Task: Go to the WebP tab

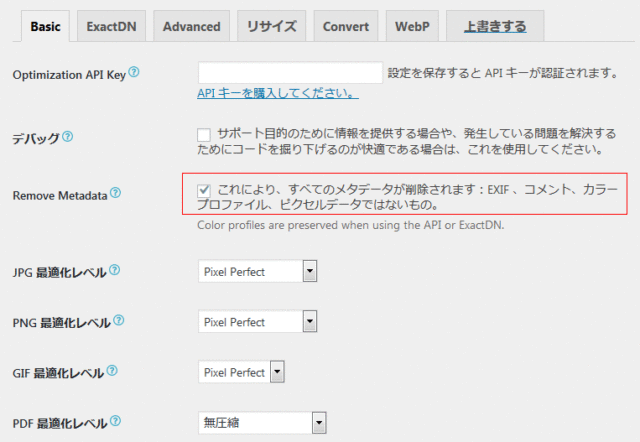Action: click(x=411, y=26)
